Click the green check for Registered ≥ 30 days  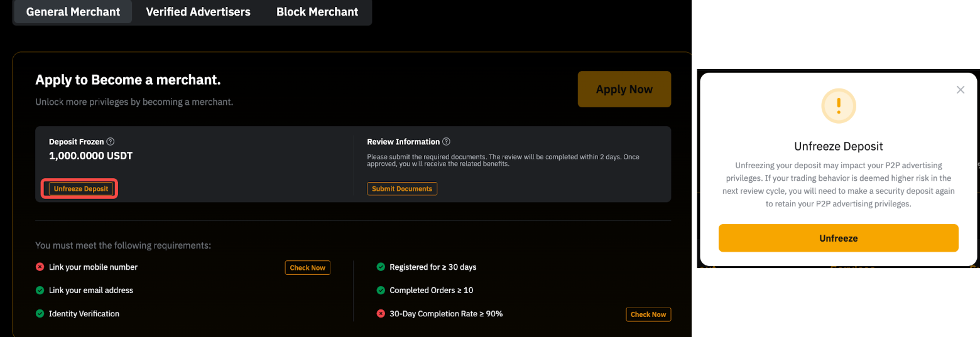coord(381,267)
